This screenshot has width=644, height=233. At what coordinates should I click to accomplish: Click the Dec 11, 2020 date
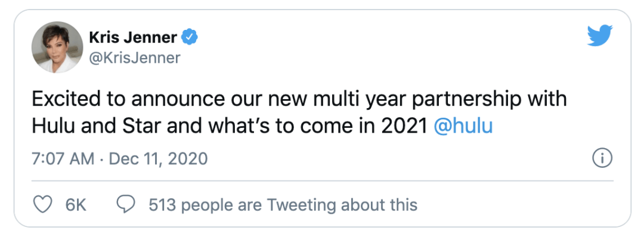158,158
